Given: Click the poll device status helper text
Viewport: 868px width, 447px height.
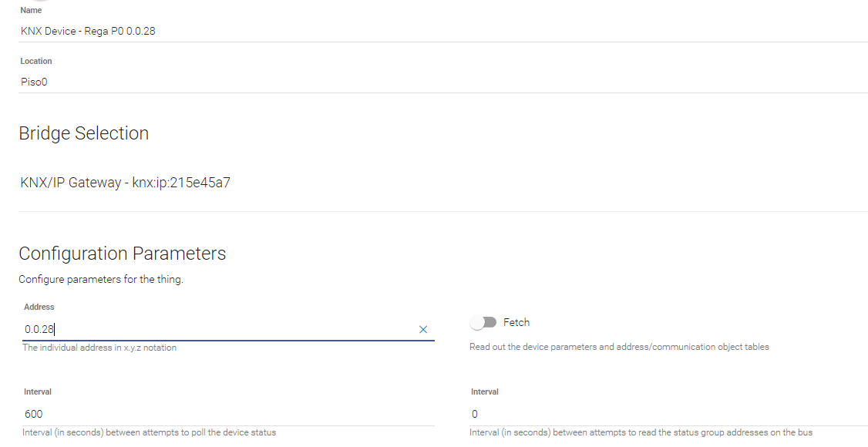Looking at the screenshot, I should [150, 432].
